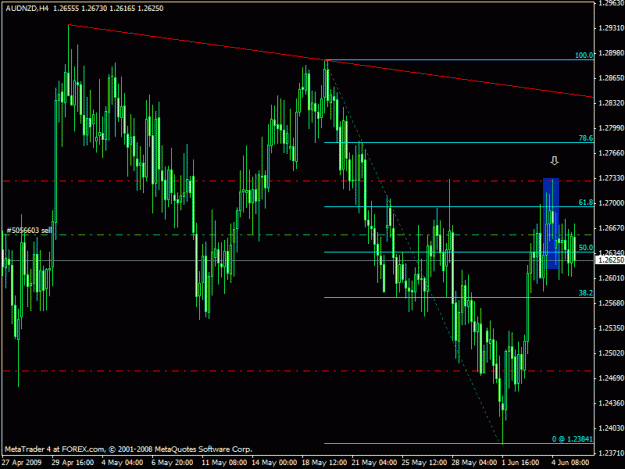Screen dimensions: 625x469
Task: Click the 1.28980 price axis label
Action: coord(611,53)
